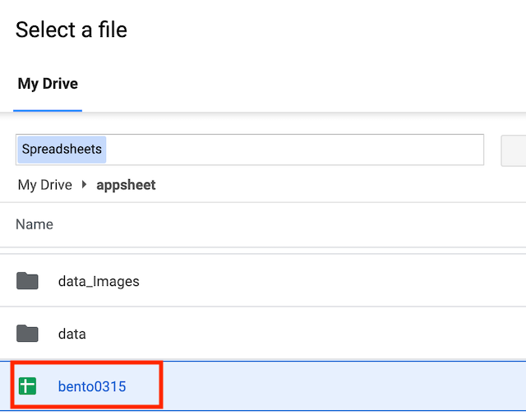Click the Spreadsheets filter chip

62,150
